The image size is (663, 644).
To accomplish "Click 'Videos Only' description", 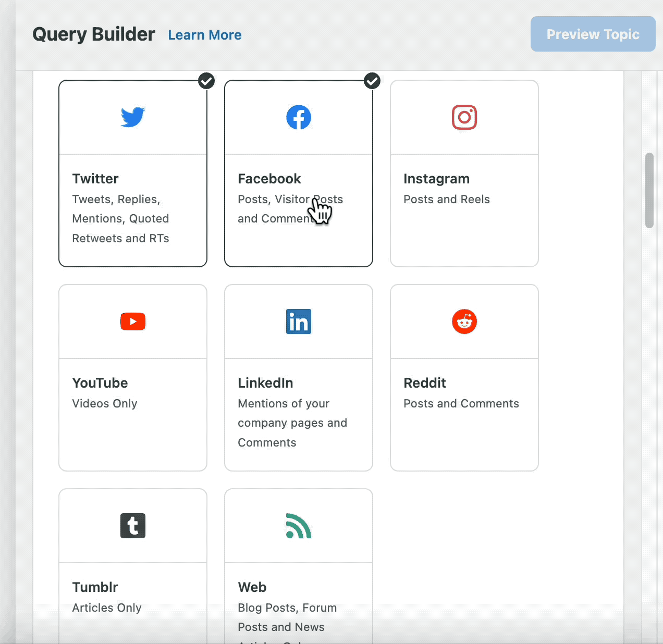I will [x=105, y=403].
